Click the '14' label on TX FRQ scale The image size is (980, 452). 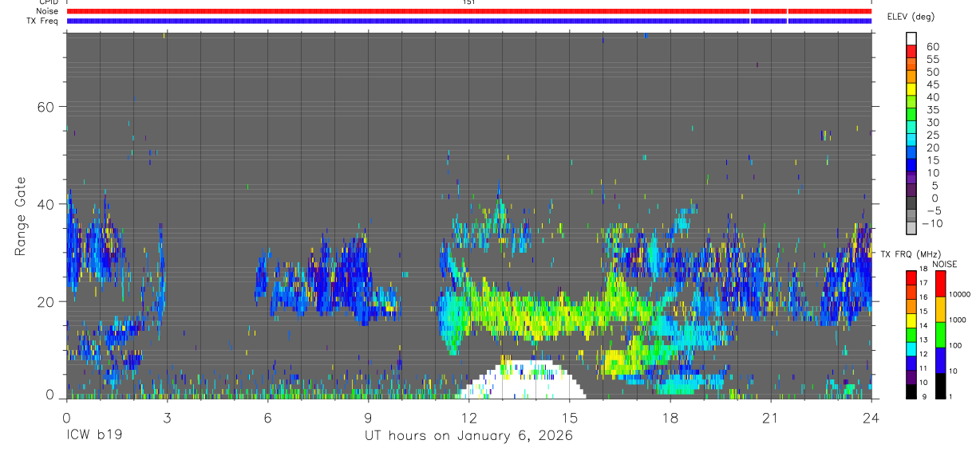[923, 325]
